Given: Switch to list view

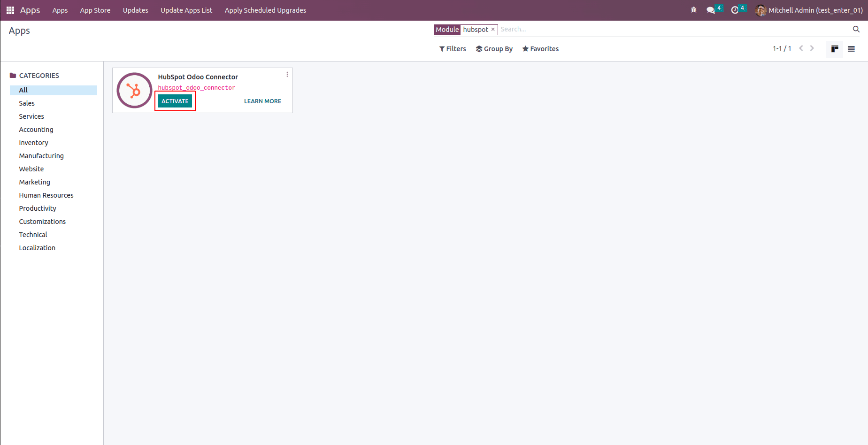Looking at the screenshot, I should tap(851, 49).
